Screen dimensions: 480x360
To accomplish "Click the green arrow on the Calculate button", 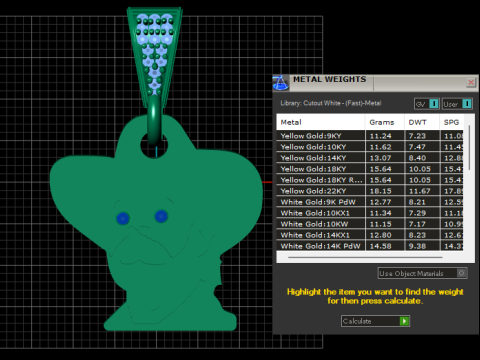I will tap(404, 321).
